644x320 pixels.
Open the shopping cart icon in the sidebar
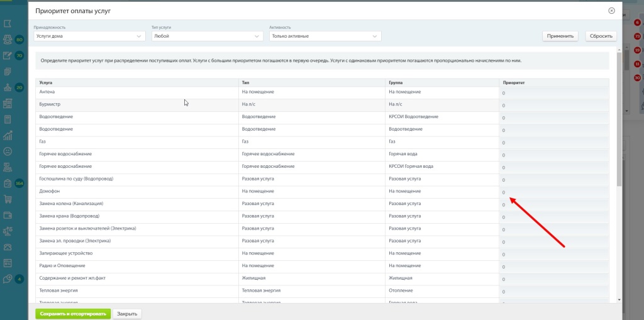tap(7, 199)
